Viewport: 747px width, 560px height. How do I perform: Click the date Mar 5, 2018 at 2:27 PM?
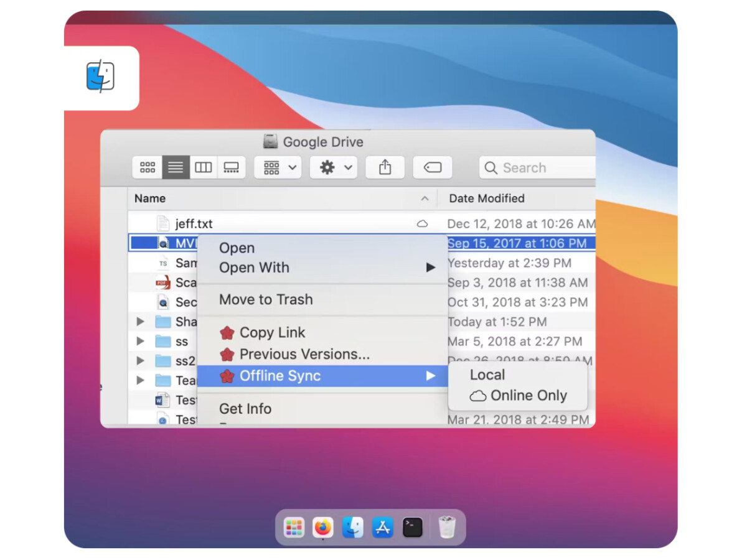pyautogui.click(x=515, y=342)
